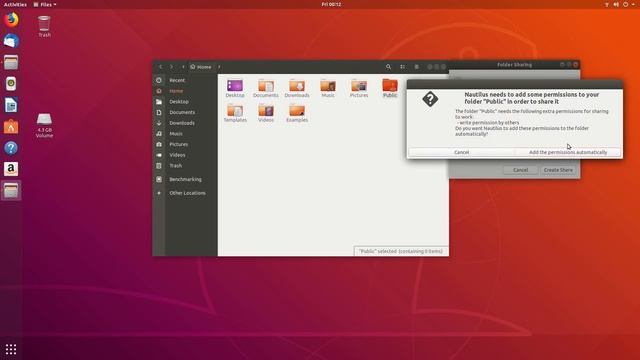Open Rhythmbox music player in dock
This screenshot has width=640, height=360.
[11, 84]
